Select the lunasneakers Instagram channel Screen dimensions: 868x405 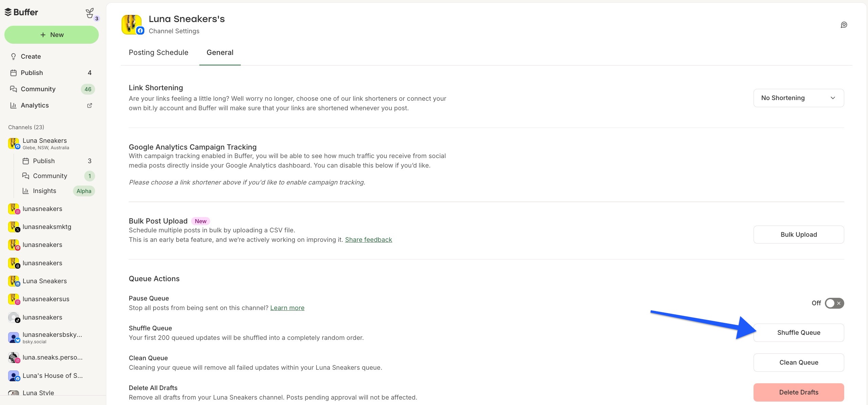(x=42, y=209)
